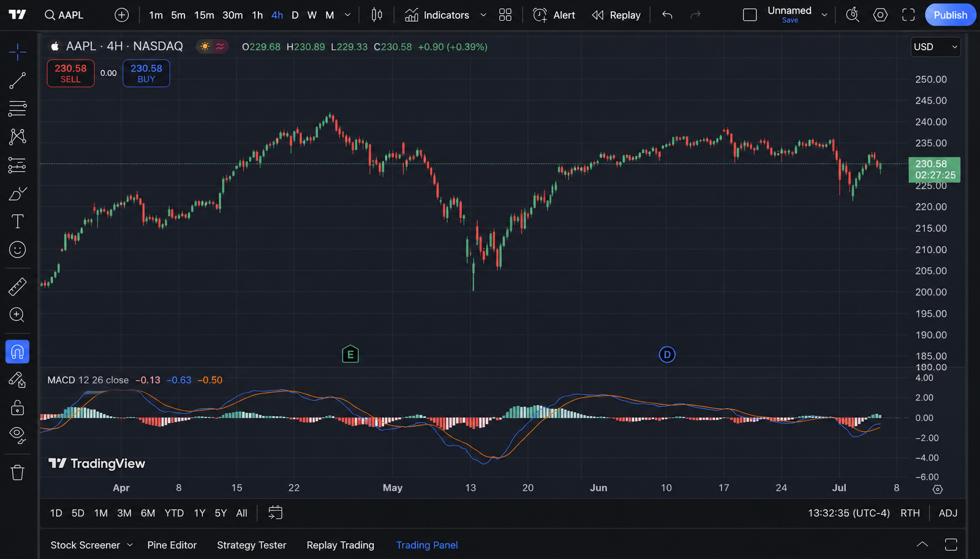This screenshot has width=980, height=559.
Task: Set date range to 1M
Action: (x=101, y=513)
